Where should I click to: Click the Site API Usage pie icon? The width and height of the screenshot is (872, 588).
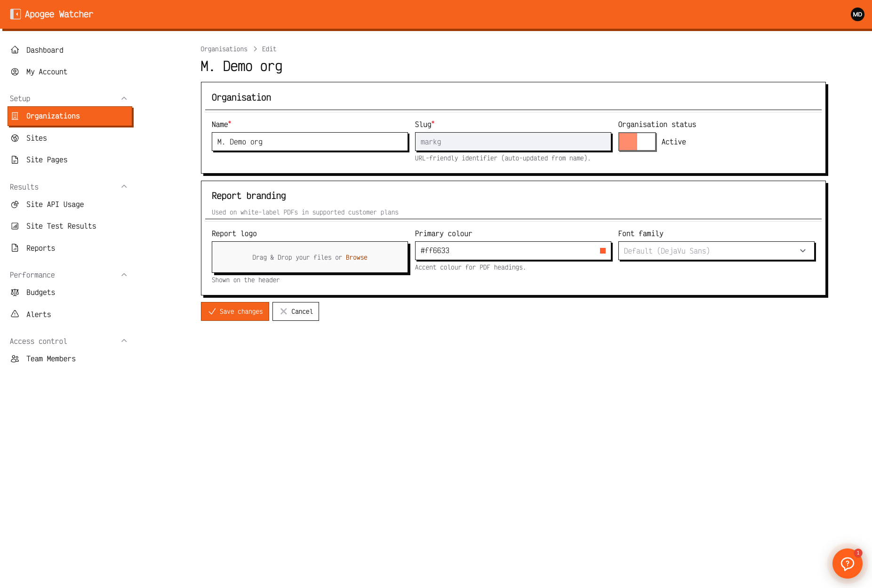15,204
